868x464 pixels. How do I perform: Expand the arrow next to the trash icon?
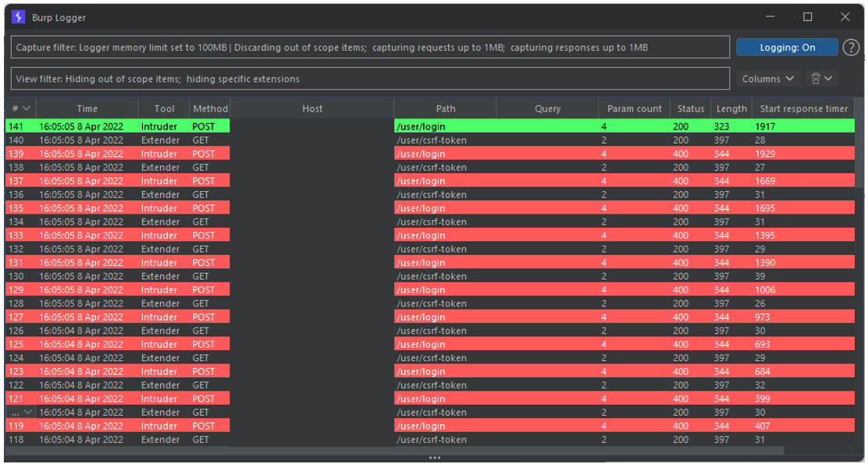pos(829,79)
